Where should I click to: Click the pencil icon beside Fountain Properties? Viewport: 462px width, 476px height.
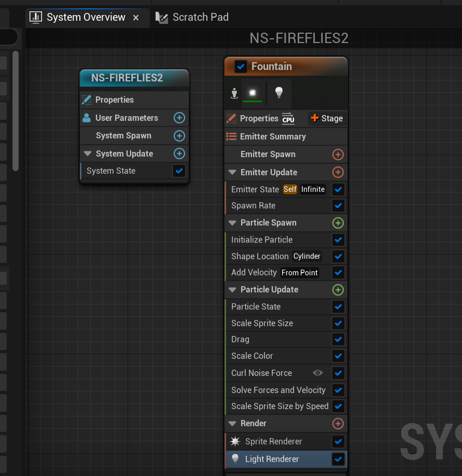(231, 118)
